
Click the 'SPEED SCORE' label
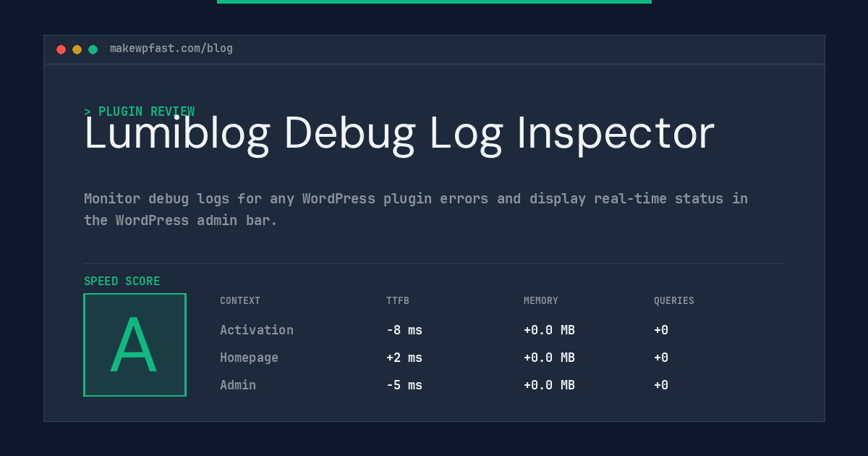[x=122, y=282]
